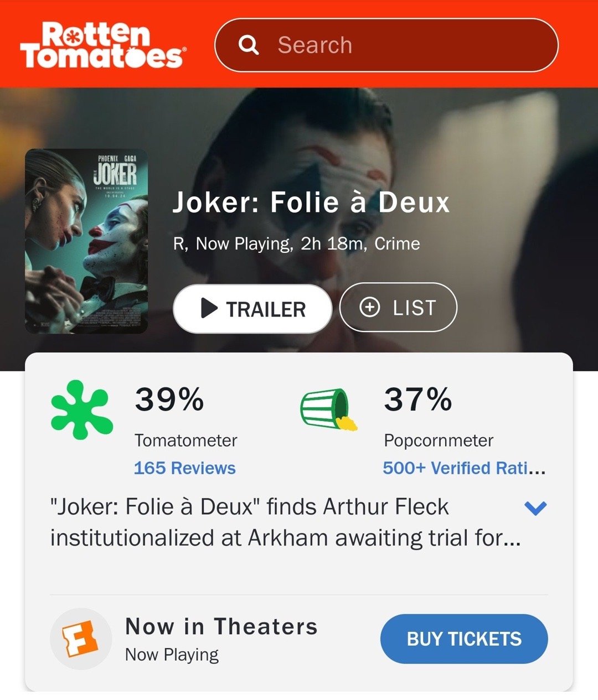
Task: Click the Buy Tickets button
Action: (x=464, y=639)
